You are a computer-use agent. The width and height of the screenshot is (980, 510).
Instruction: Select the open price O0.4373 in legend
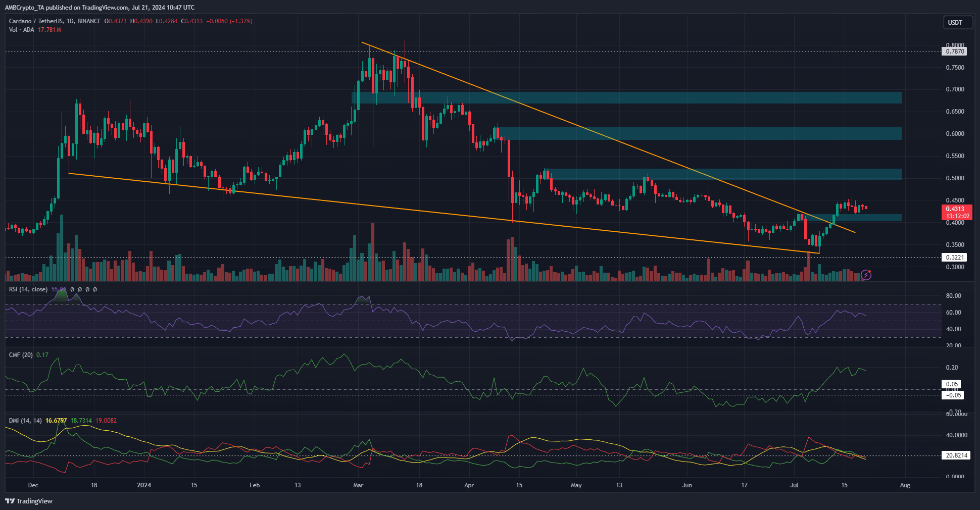click(x=115, y=21)
